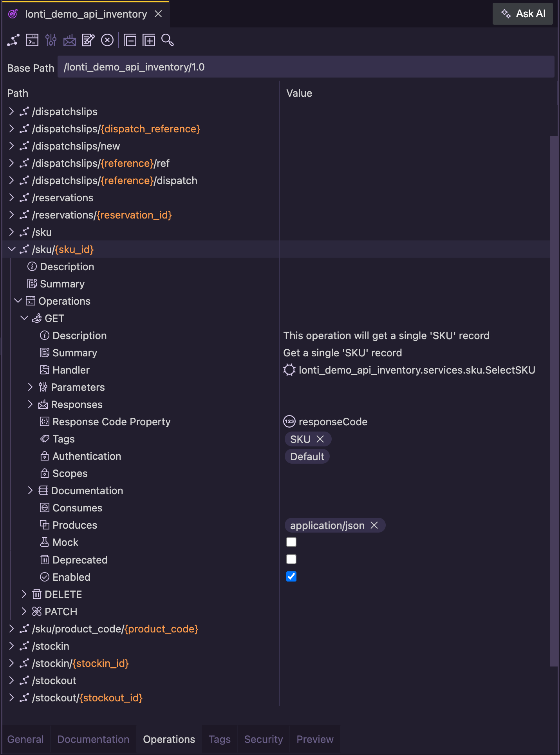Screen dimensions: 560x755
Task: Expand the Parameters node under GET
Action: [x=30, y=387]
